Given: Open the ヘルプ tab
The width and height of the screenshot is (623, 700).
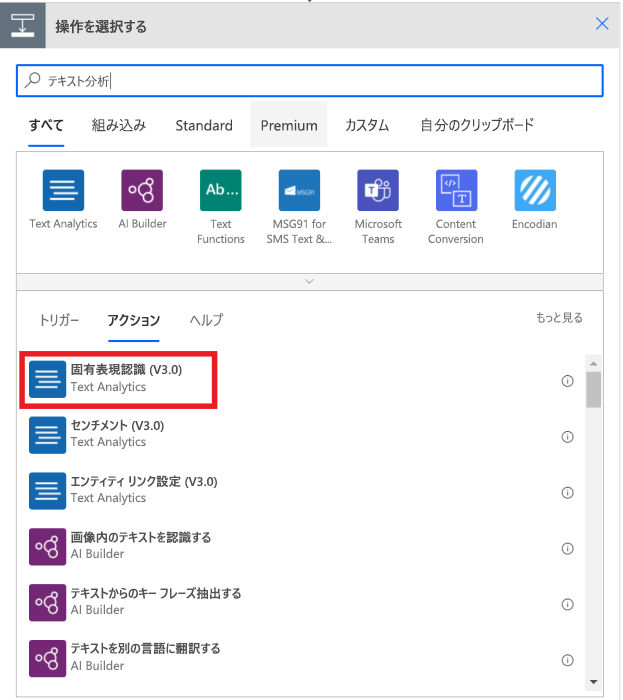Looking at the screenshot, I should tap(206, 320).
